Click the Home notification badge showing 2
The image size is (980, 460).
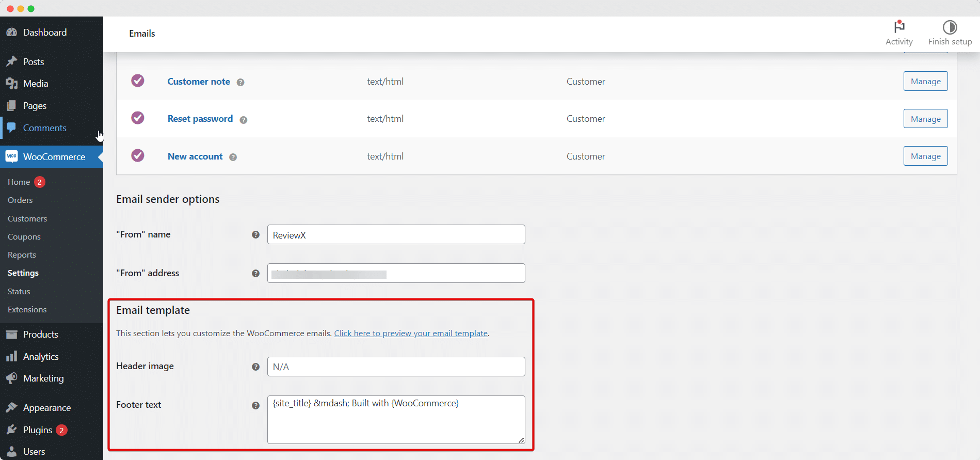coord(40,182)
